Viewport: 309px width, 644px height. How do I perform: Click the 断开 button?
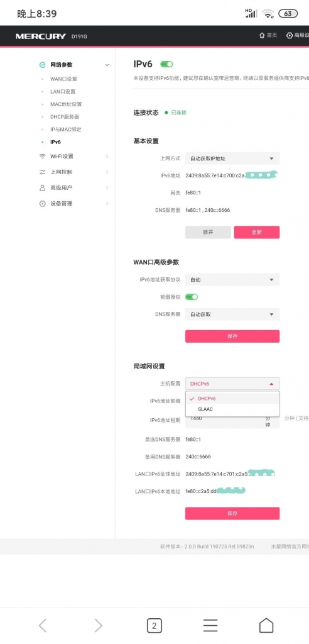pyautogui.click(x=208, y=232)
